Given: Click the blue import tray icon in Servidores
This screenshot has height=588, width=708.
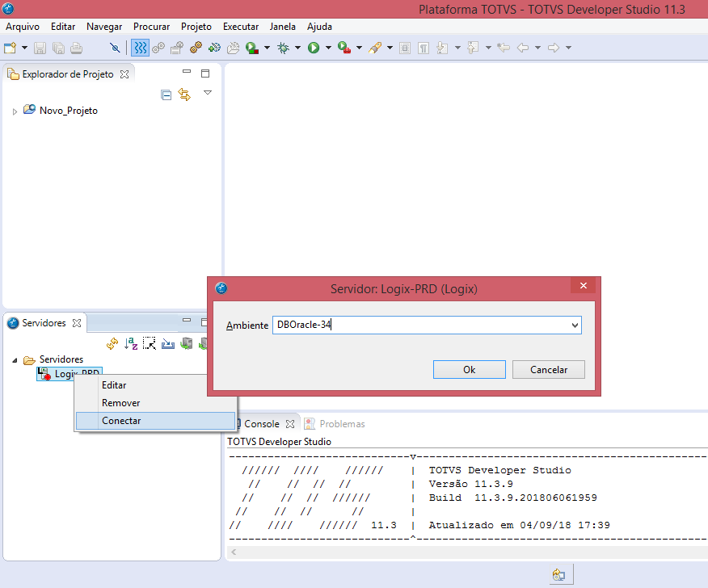Looking at the screenshot, I should (x=168, y=344).
